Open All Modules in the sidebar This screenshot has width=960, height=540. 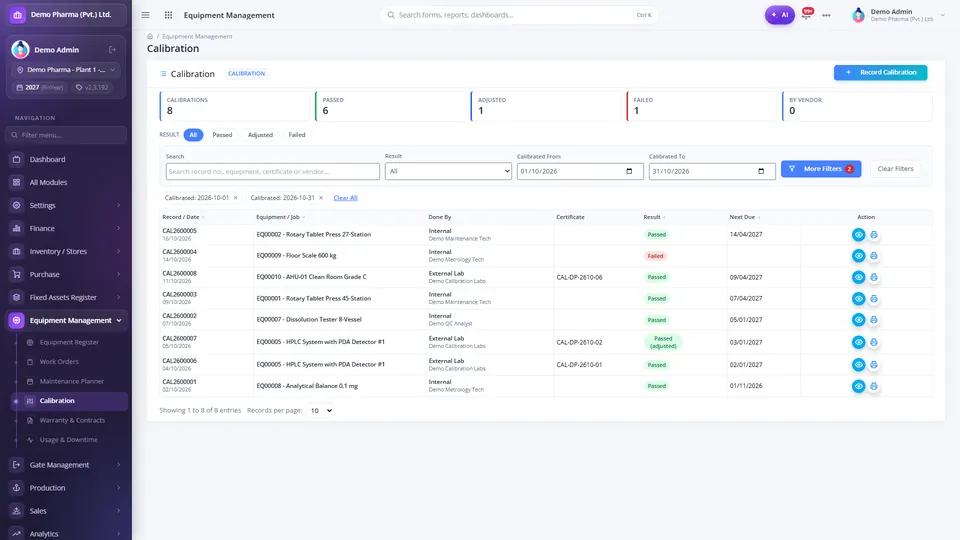click(66, 182)
